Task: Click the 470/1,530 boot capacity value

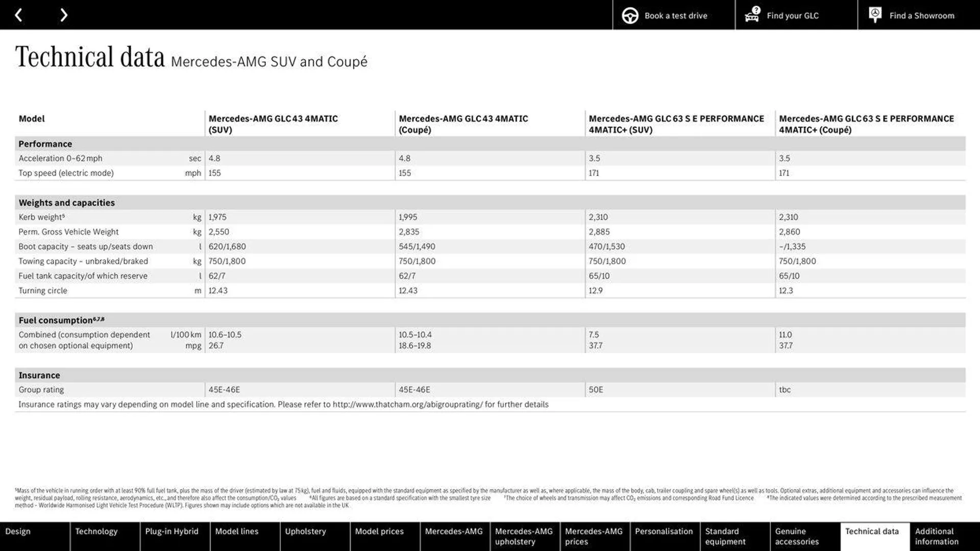Action: coord(607,246)
